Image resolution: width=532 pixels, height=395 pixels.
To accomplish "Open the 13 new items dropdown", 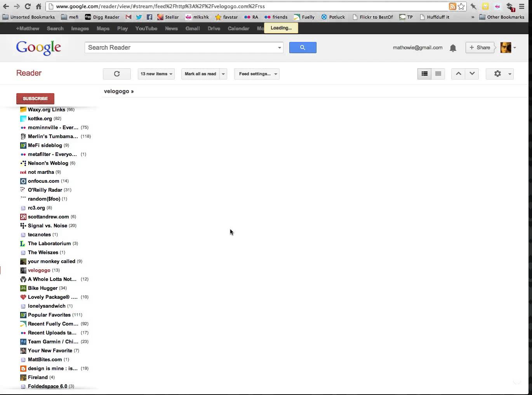I will [x=156, y=74].
